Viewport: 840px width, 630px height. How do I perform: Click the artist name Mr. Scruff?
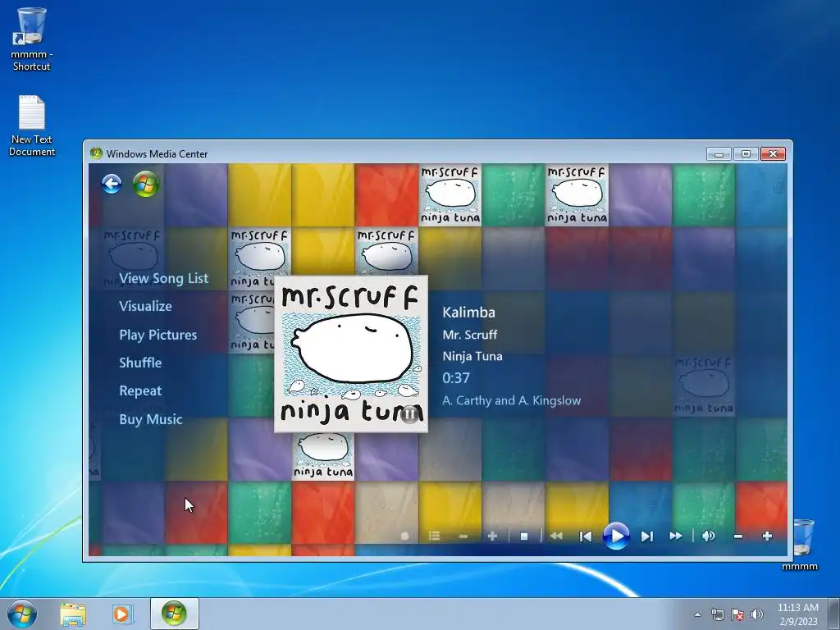click(x=469, y=335)
